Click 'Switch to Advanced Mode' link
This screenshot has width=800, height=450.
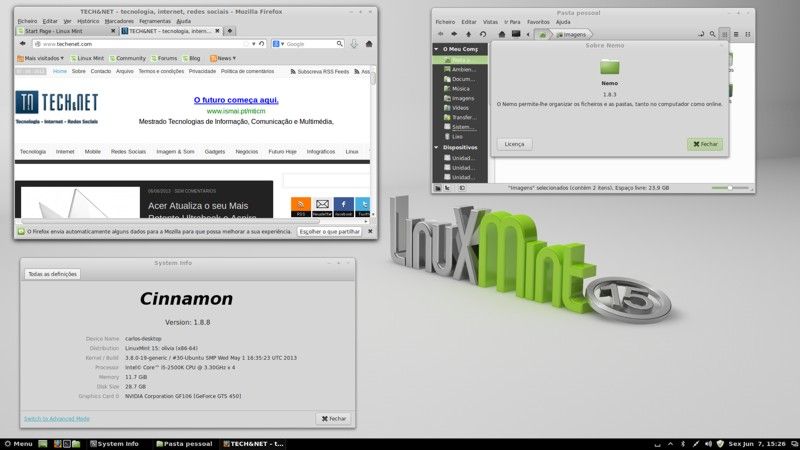pyautogui.click(x=57, y=418)
